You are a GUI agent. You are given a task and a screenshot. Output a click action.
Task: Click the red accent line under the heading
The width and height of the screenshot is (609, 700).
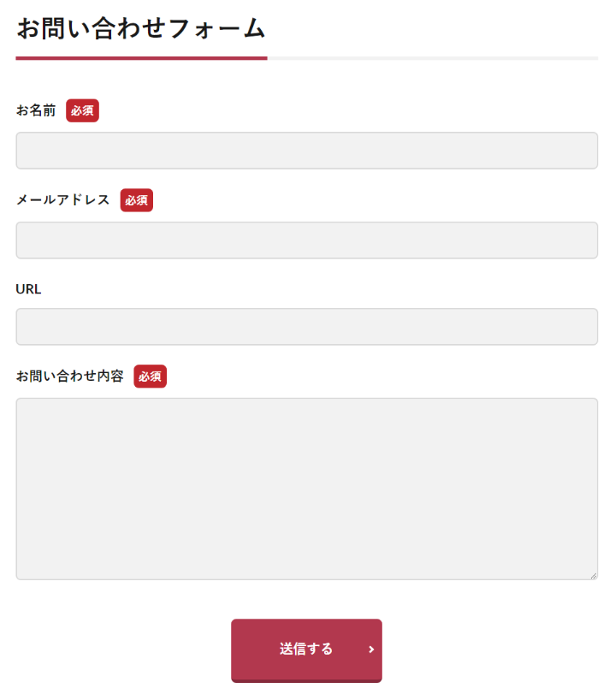[x=141, y=58]
